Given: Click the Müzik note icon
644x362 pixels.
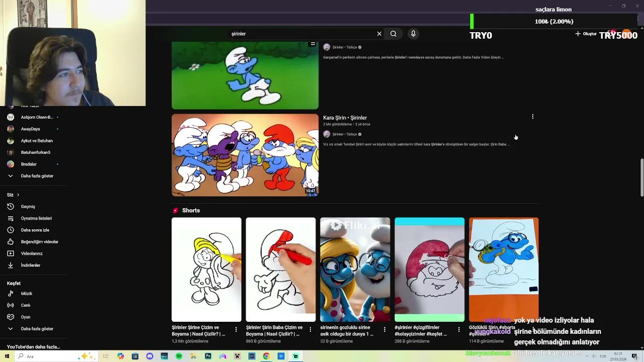Looking at the screenshot, I should click(x=11, y=294).
